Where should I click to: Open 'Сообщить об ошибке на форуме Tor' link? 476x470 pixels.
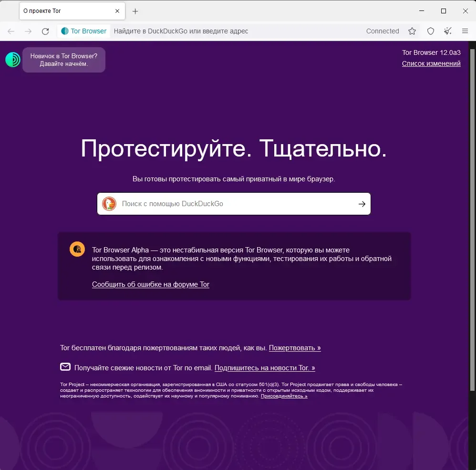151,284
